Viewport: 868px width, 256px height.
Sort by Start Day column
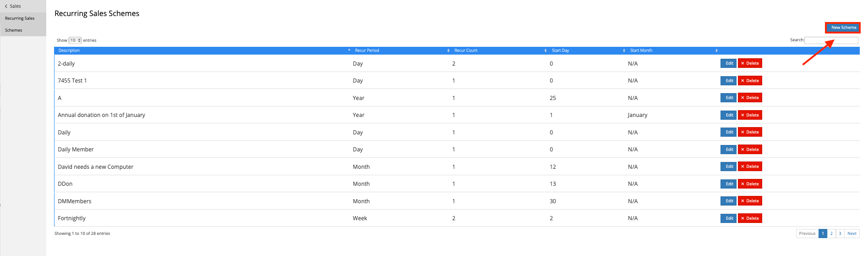click(x=588, y=50)
